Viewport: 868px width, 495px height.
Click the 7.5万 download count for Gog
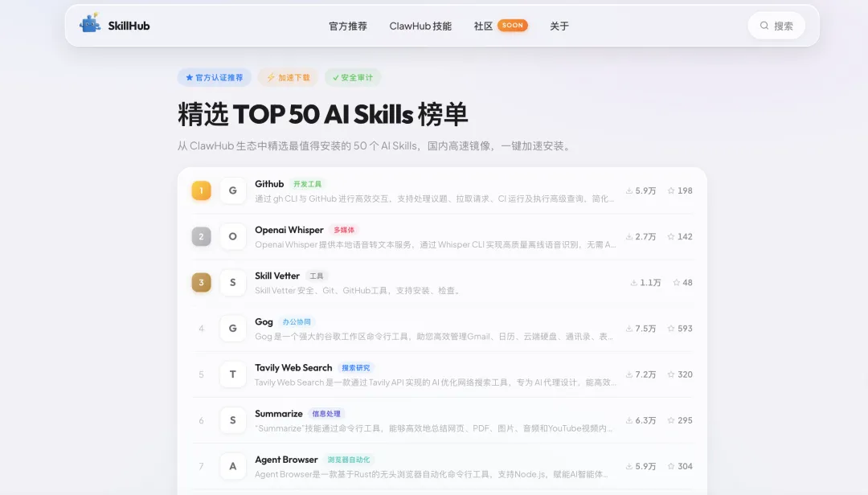coord(645,329)
